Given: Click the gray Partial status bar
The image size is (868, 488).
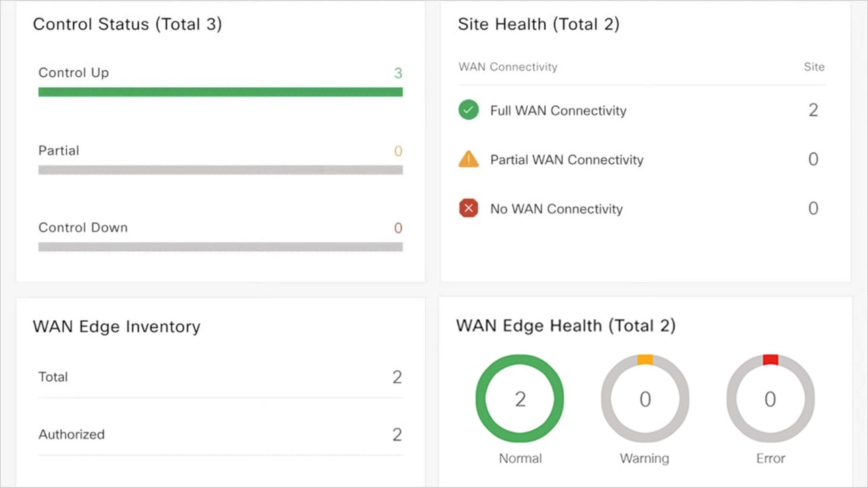Looking at the screenshot, I should coord(220,170).
